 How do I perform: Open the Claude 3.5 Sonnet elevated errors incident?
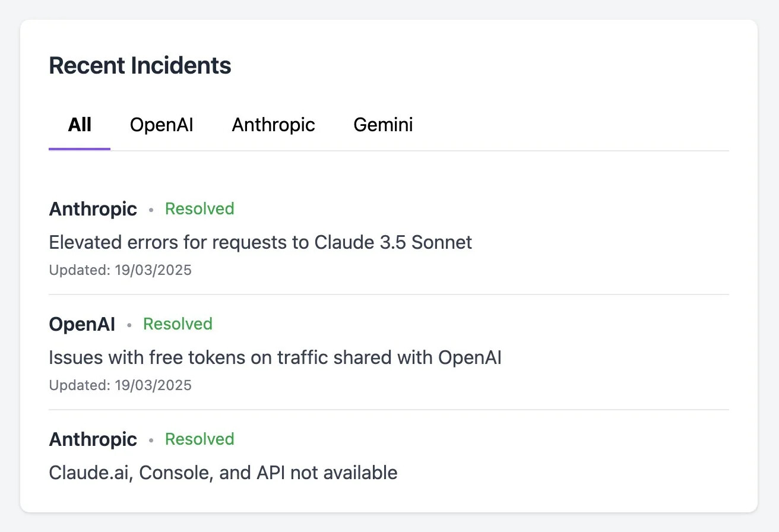[260, 242]
